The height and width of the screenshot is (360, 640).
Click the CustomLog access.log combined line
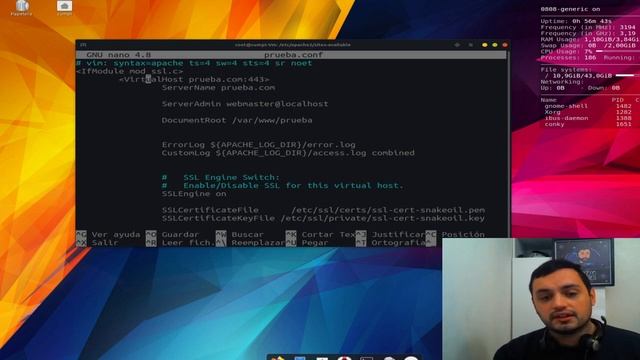click(x=288, y=153)
